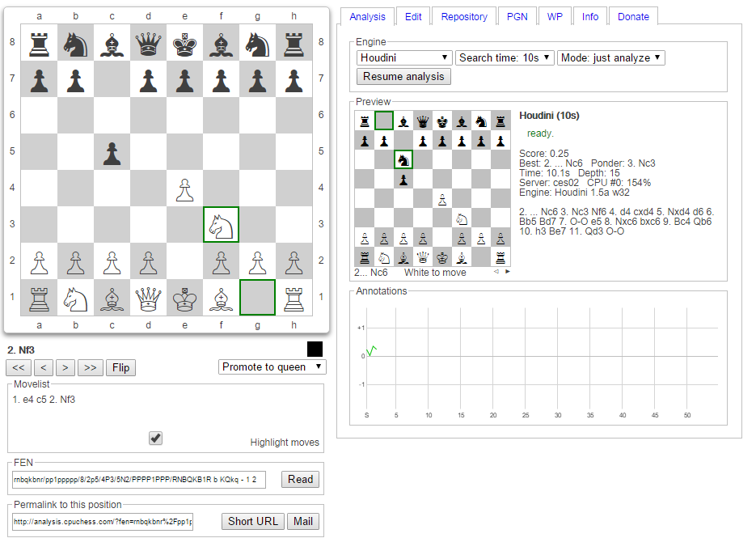Click the FEN text input field
This screenshot has height=555, width=756.
[138, 480]
